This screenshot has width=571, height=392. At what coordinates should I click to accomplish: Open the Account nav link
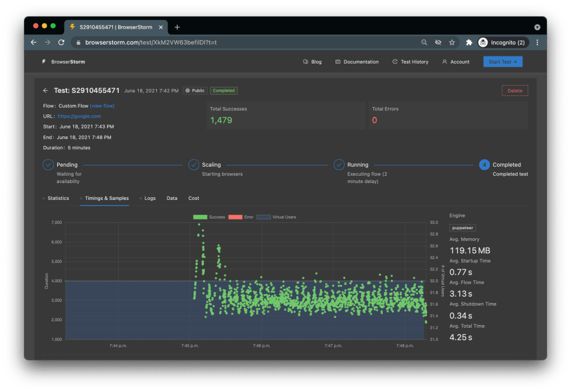pyautogui.click(x=456, y=62)
